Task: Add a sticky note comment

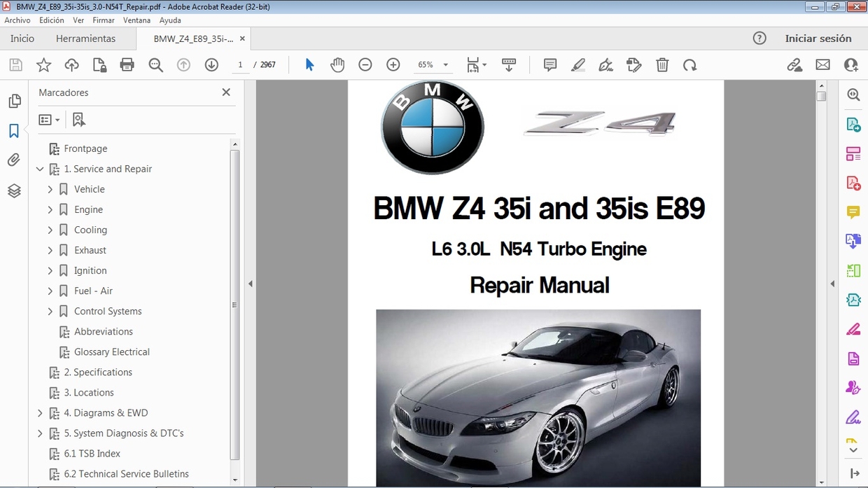Action: [549, 64]
